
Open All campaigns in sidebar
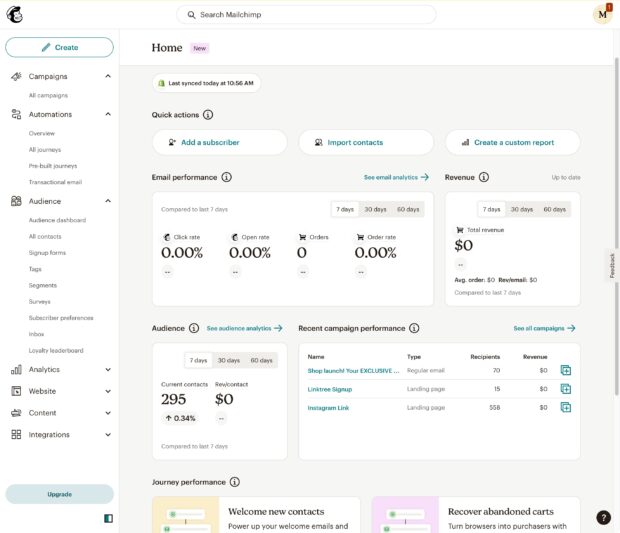coord(48,95)
